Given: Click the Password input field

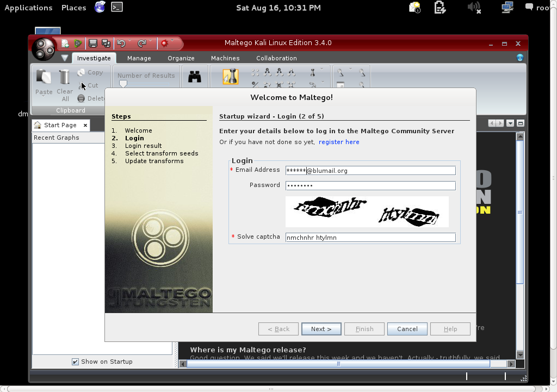Looking at the screenshot, I should click(x=370, y=185).
